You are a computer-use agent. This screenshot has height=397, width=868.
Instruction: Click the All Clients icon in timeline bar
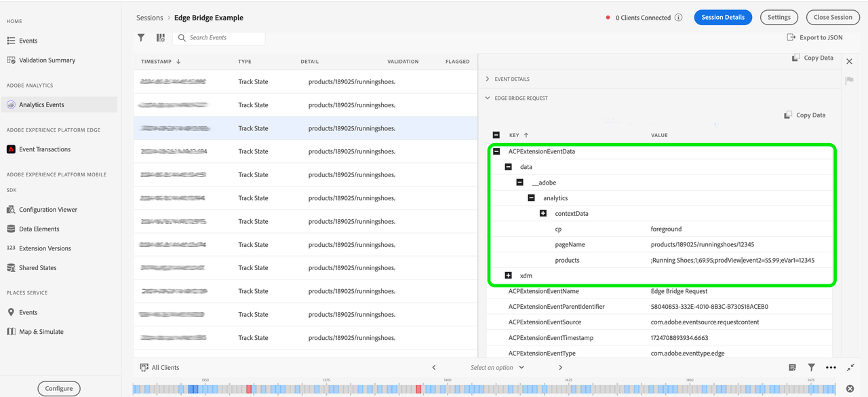[144, 368]
